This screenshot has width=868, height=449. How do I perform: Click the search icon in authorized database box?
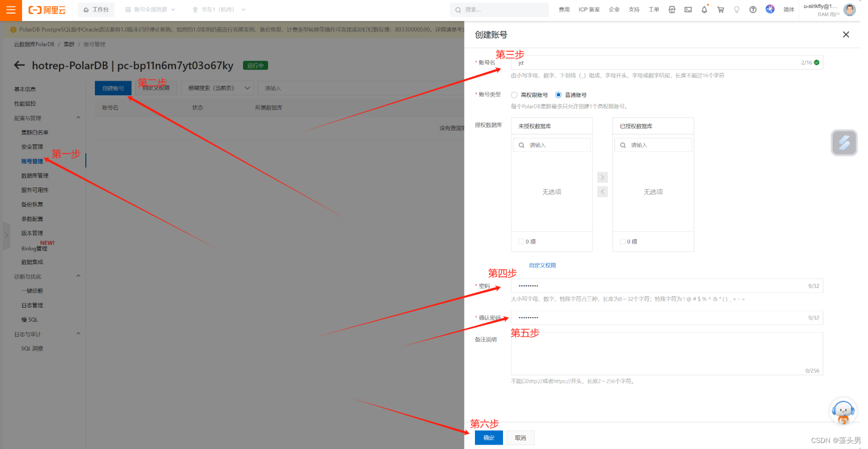pos(623,145)
